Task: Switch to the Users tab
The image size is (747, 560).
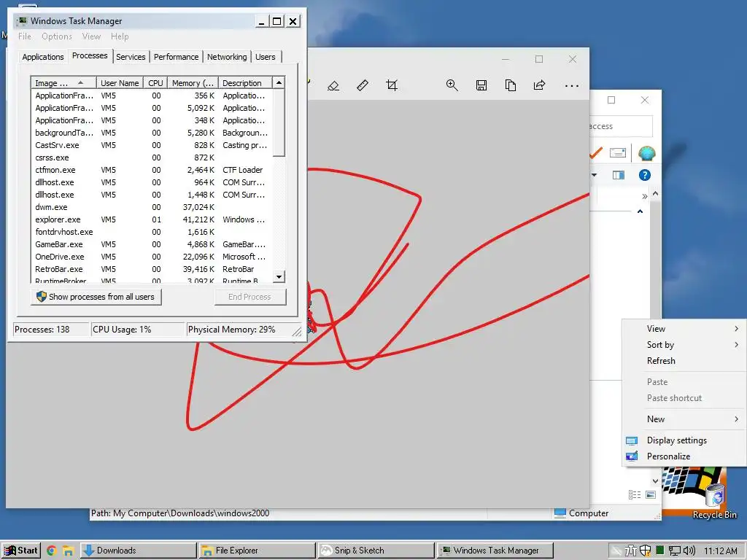Action: point(265,57)
